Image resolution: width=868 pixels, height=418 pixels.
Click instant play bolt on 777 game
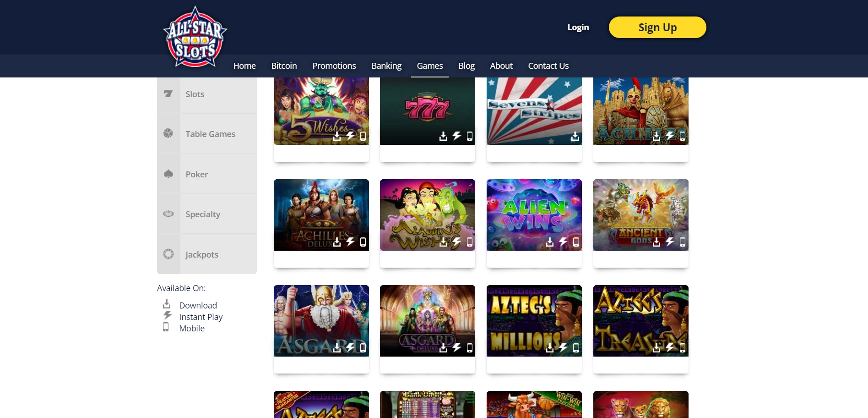456,136
